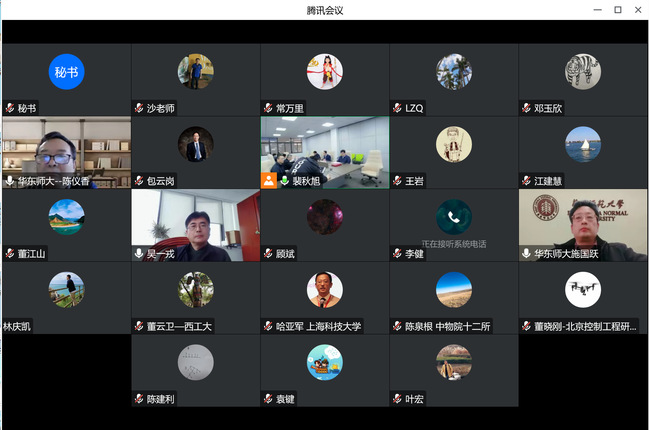This screenshot has width=649, height=430.
Task: Click the drone avatar of 董晓刚
Action: (x=582, y=290)
